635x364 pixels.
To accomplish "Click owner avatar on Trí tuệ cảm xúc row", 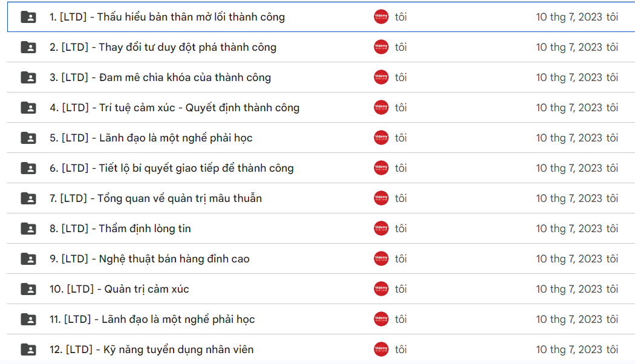I will coord(381,108).
